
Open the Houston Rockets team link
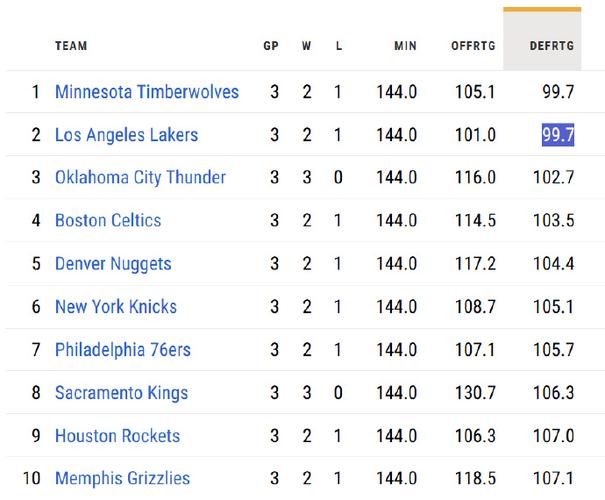(x=118, y=436)
